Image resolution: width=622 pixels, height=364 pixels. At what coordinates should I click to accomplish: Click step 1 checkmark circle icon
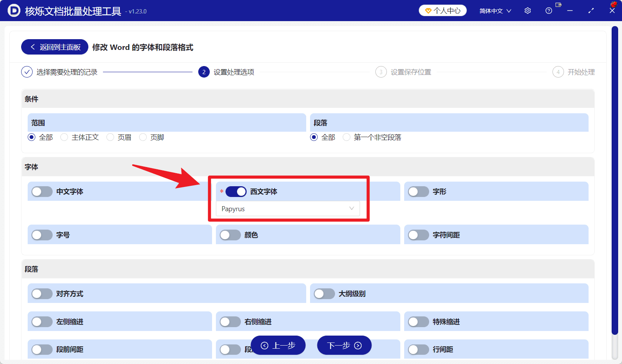click(27, 72)
